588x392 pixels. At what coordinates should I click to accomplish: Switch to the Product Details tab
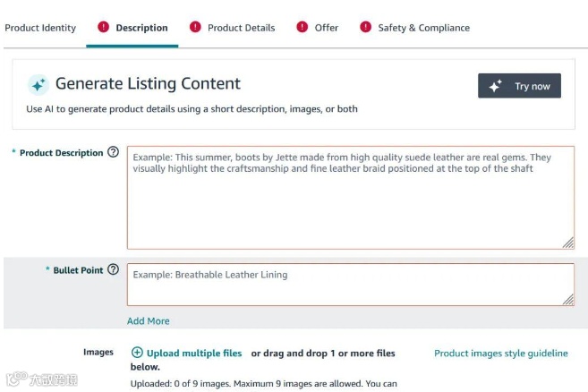[x=241, y=28]
